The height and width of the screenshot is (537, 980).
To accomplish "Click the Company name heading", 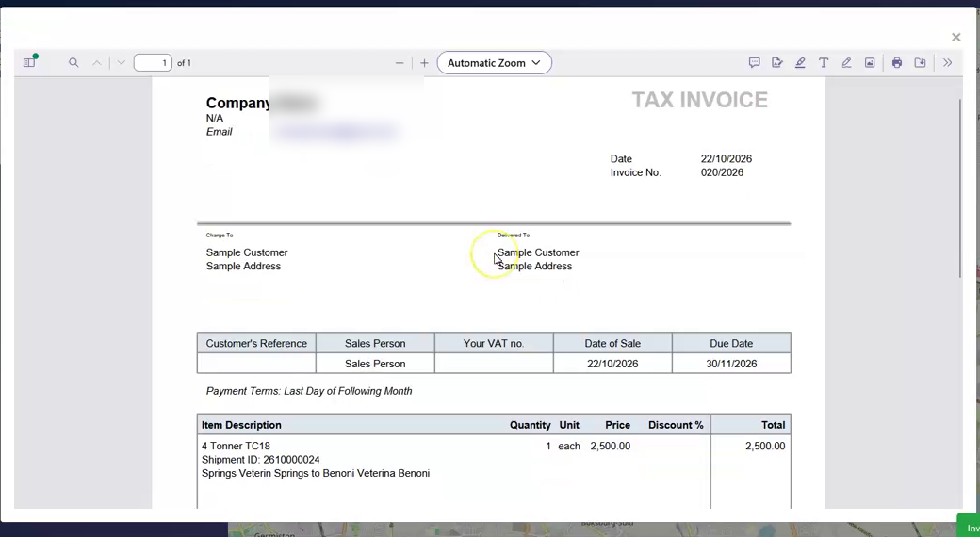I will coord(238,103).
